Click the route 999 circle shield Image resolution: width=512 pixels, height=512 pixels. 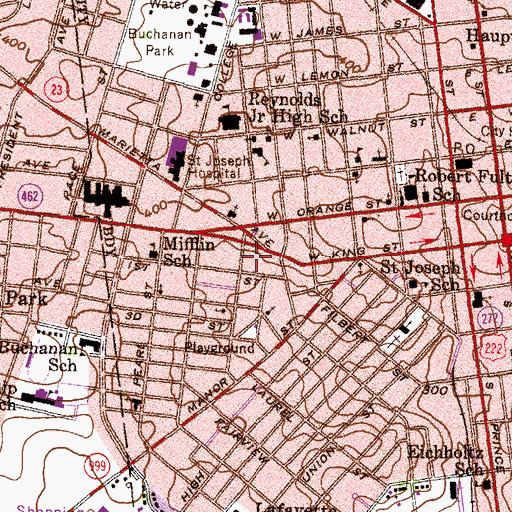coord(97,465)
